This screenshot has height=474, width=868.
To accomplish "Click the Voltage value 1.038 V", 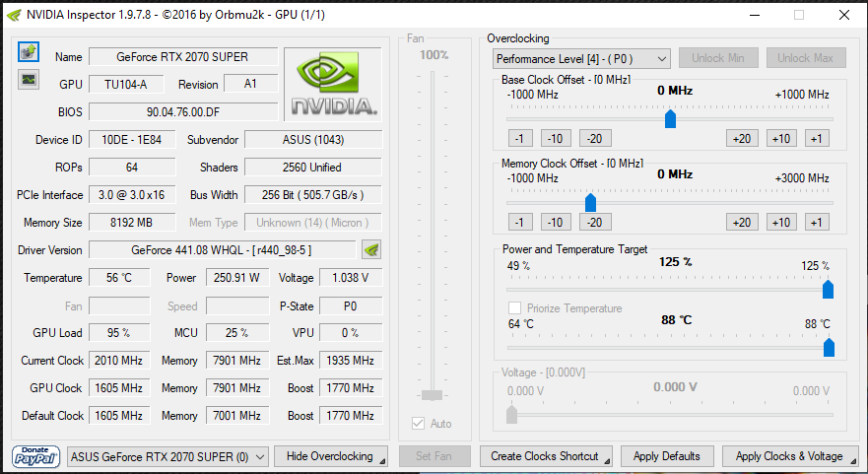I will coord(351,278).
